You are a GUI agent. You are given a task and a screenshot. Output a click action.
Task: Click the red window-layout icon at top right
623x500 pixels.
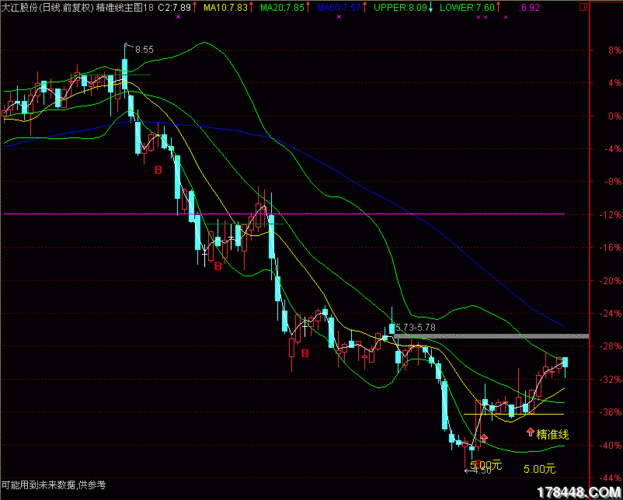point(583,7)
